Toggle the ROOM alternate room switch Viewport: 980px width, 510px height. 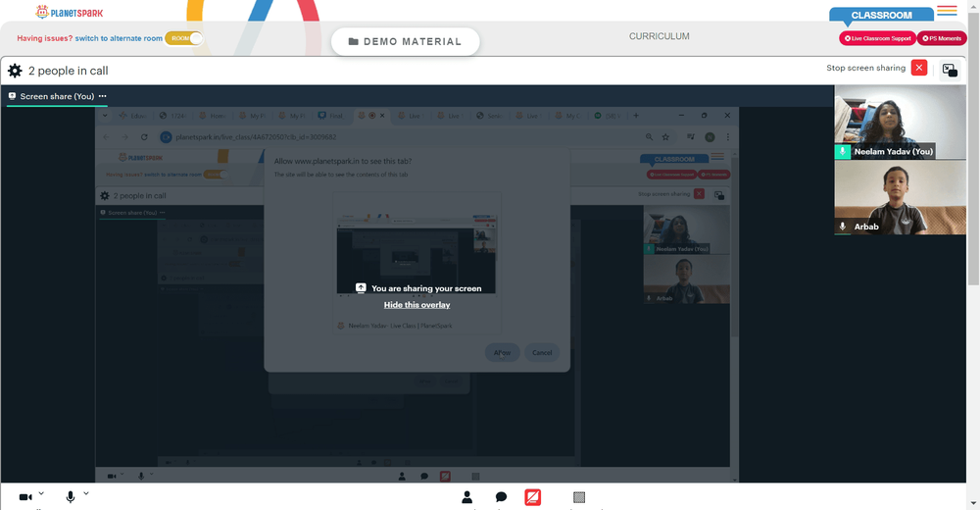(184, 38)
